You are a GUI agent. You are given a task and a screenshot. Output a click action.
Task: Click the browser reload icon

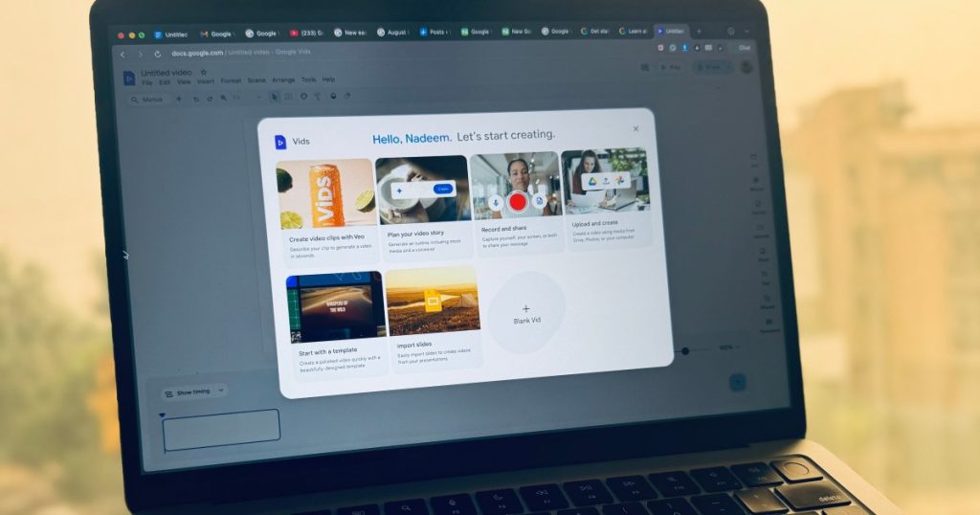158,54
